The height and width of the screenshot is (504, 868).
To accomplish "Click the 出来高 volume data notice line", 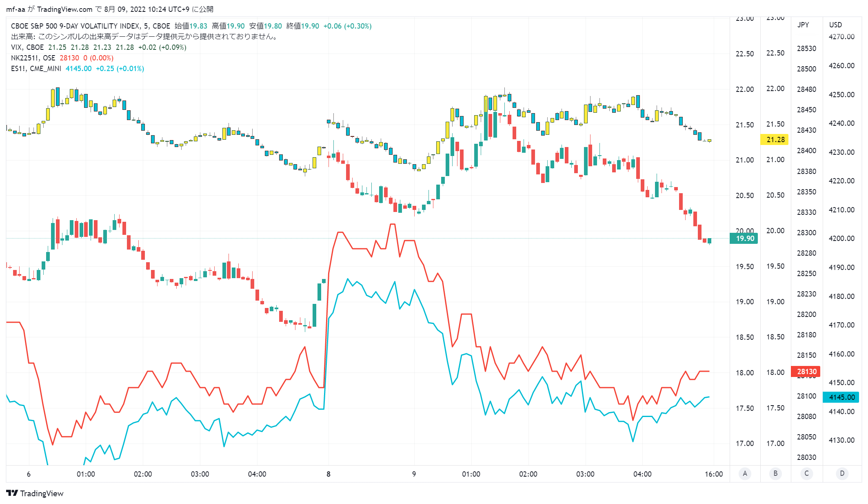I will [x=145, y=37].
